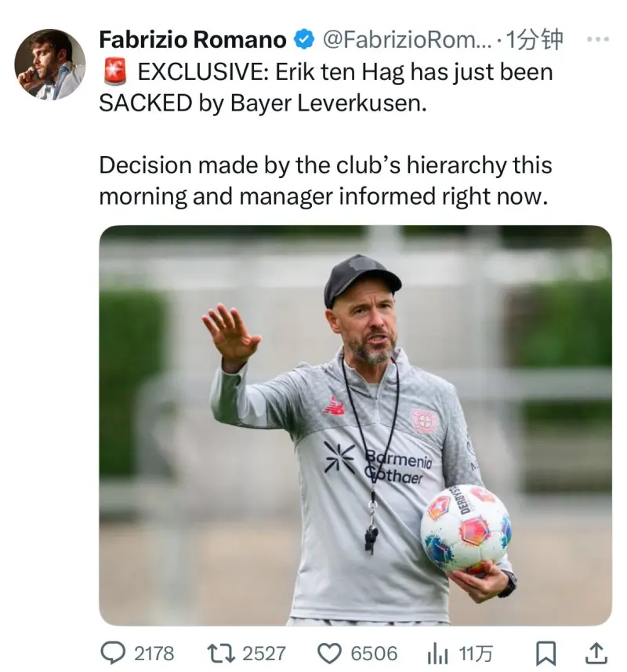This screenshot has width=627, height=672.
Task: Click the 2178 replies count
Action: click(x=154, y=653)
